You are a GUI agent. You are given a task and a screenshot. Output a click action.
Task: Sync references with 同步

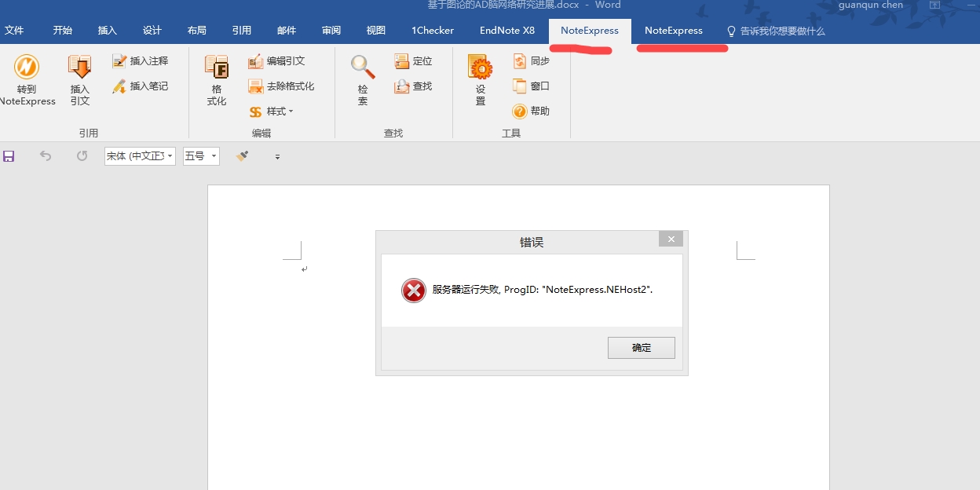pos(531,60)
